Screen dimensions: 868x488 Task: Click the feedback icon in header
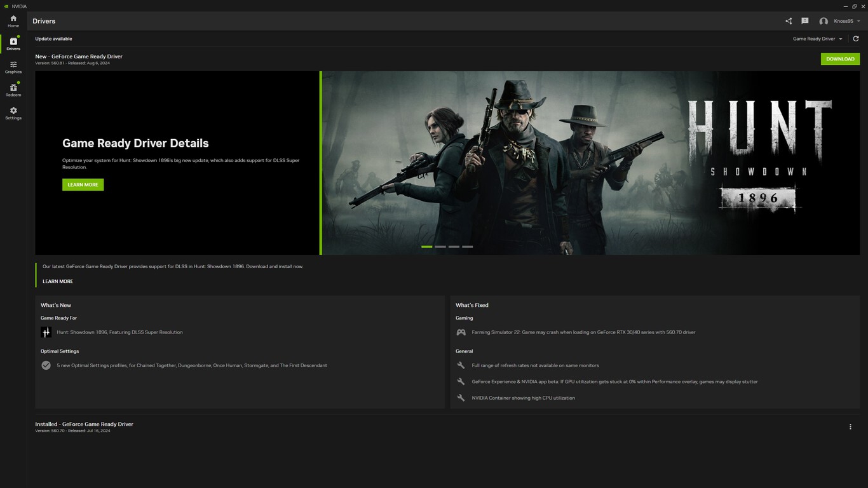(805, 21)
